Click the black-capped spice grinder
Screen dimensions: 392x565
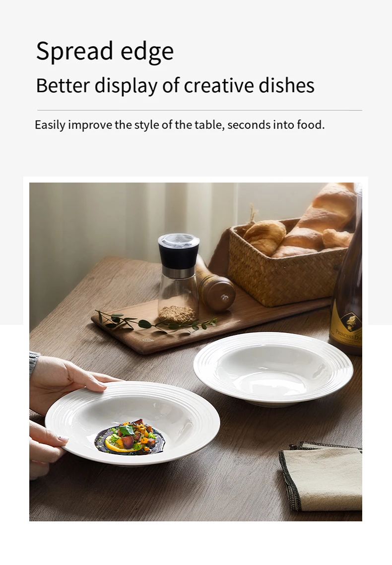178,277
